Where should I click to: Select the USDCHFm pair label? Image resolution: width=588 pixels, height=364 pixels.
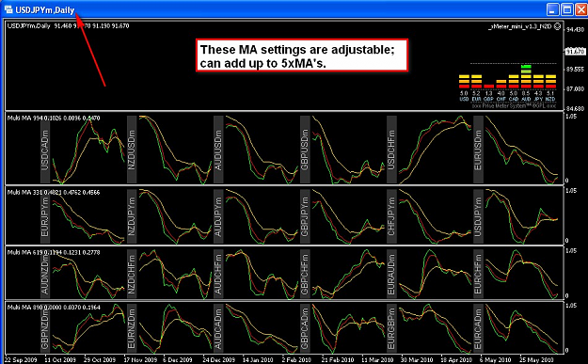point(391,150)
